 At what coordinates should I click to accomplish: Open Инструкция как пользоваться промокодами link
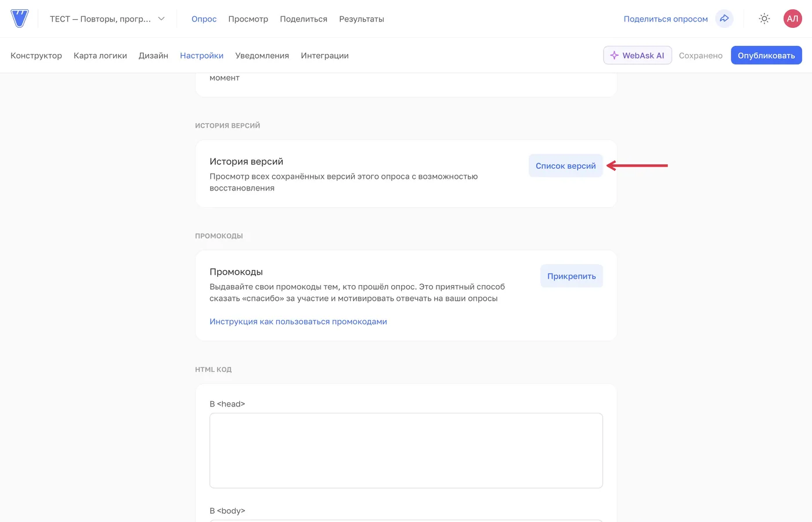[298, 322]
